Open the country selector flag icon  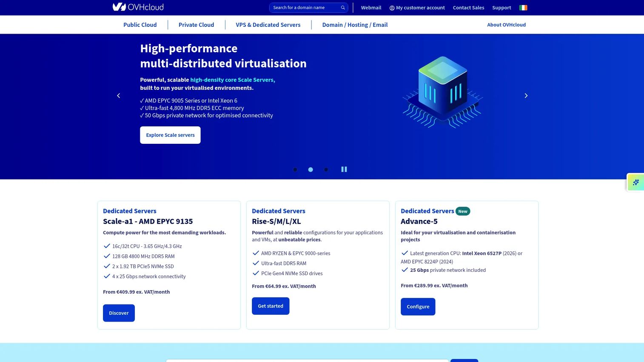(523, 8)
